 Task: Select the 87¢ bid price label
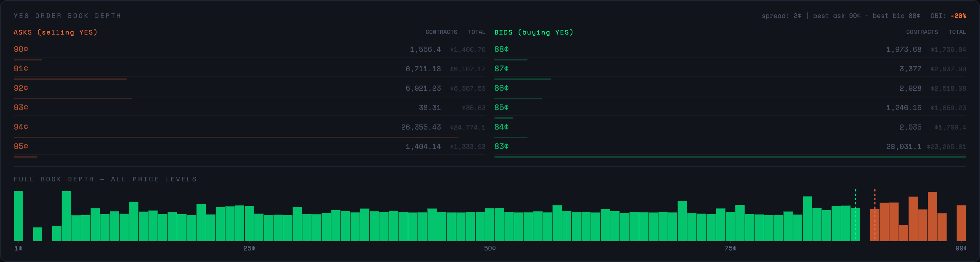(502, 68)
